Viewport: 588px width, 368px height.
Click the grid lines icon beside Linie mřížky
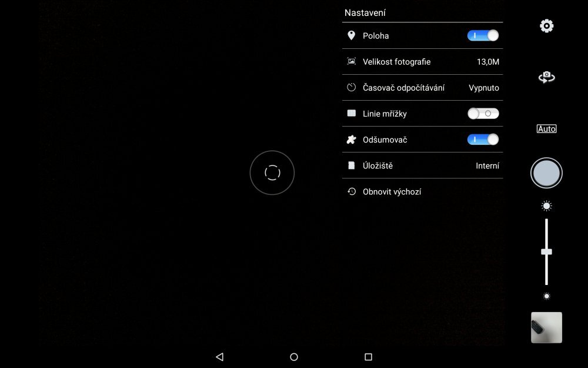coord(351,113)
